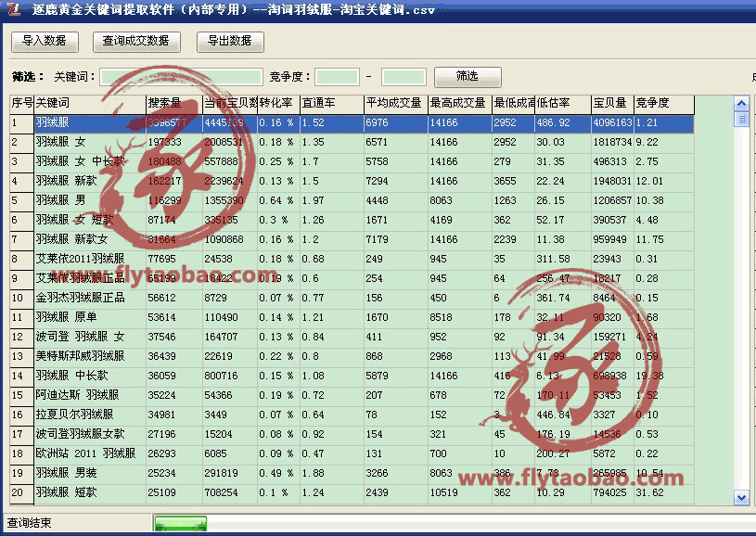Viewport: 756px width, 536px height.
Task: Select keyword 羽绒服 女
Action: (x=60, y=142)
